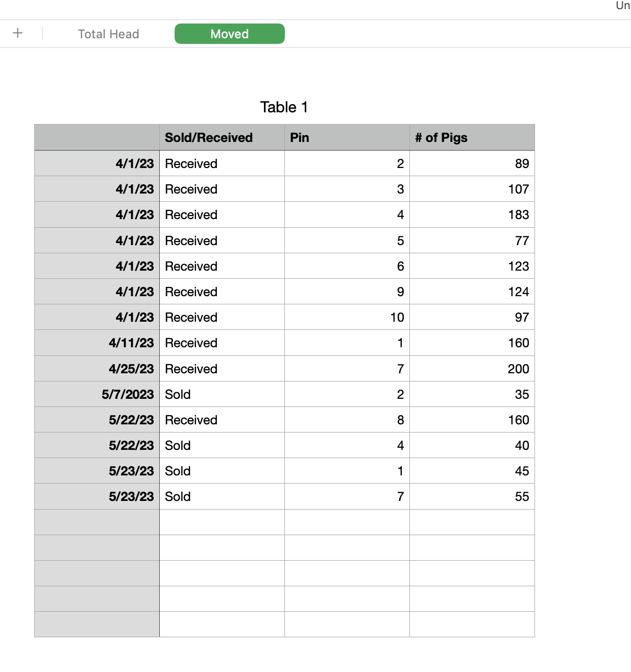Screen dimensions: 631x672
Task: Select the cell with 183 pigs
Action: pos(472,214)
